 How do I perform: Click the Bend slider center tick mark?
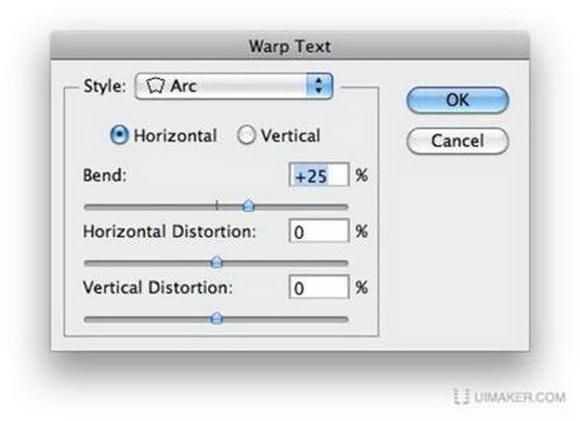(217, 205)
